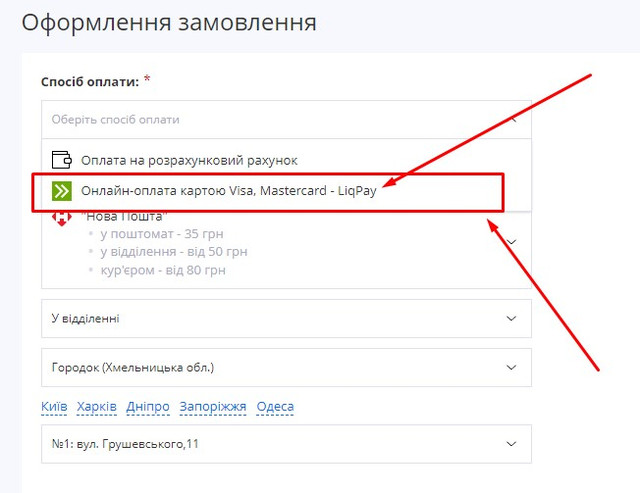Click the red Nova Poshta logo icon

pos(62,219)
